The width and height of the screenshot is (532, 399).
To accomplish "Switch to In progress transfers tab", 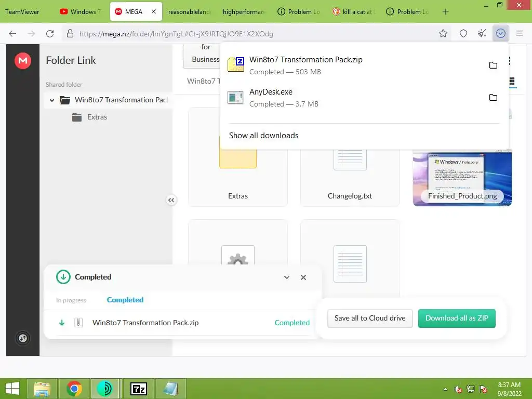I will pos(71,300).
